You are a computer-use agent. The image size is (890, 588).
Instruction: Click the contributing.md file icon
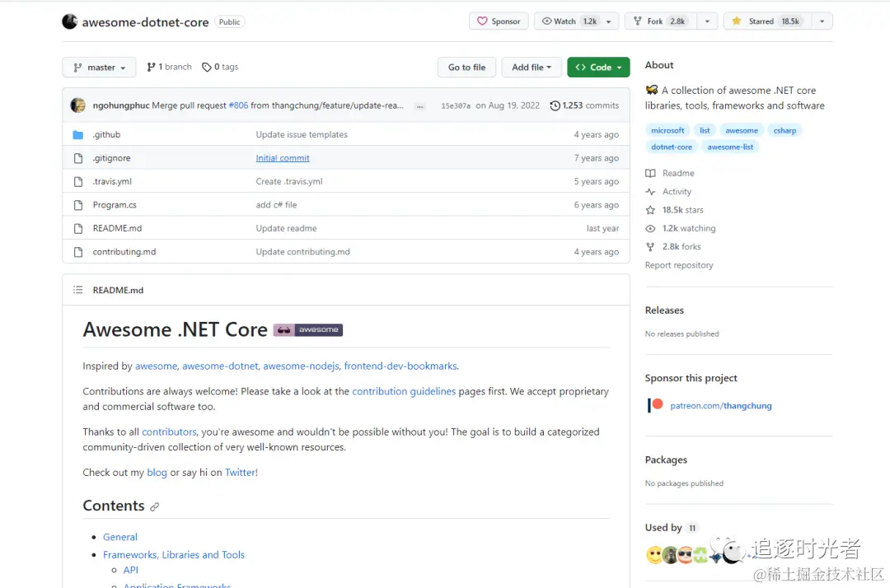[x=78, y=252]
